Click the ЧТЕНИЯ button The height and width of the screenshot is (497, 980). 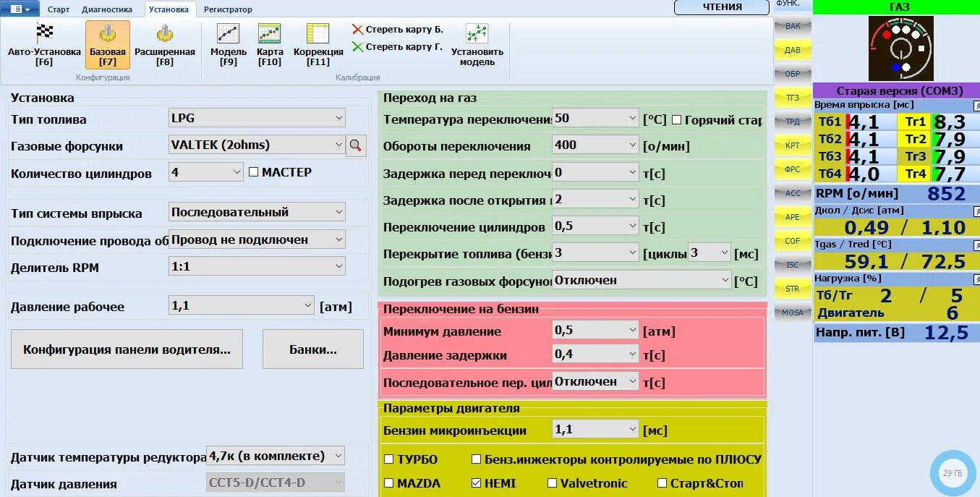click(x=722, y=7)
